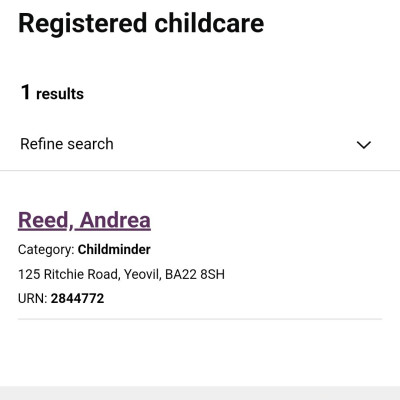
Task: Click the Category label text
Action: (46, 250)
